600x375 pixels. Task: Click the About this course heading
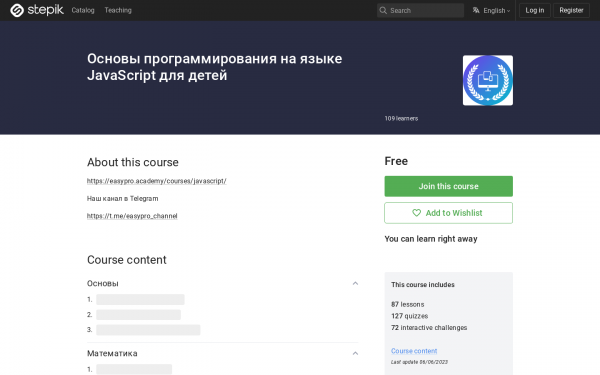point(133,162)
